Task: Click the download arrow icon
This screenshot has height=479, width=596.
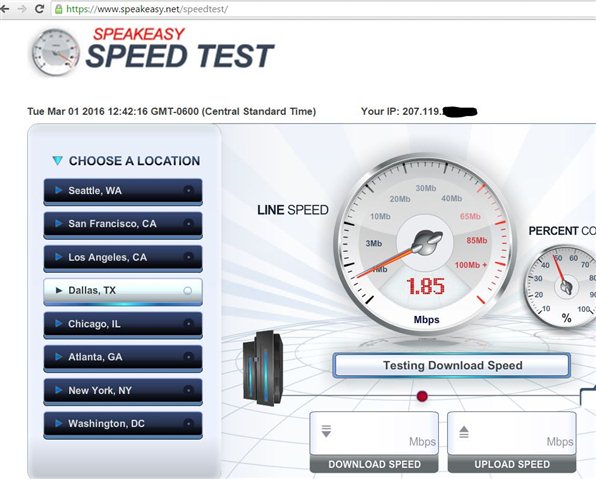Action: tap(326, 431)
